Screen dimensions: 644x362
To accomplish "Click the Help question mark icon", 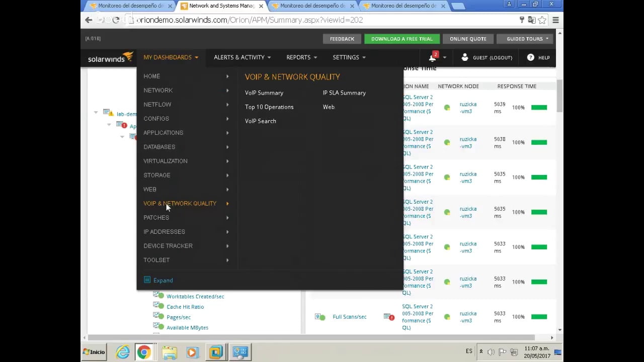I will click(530, 57).
